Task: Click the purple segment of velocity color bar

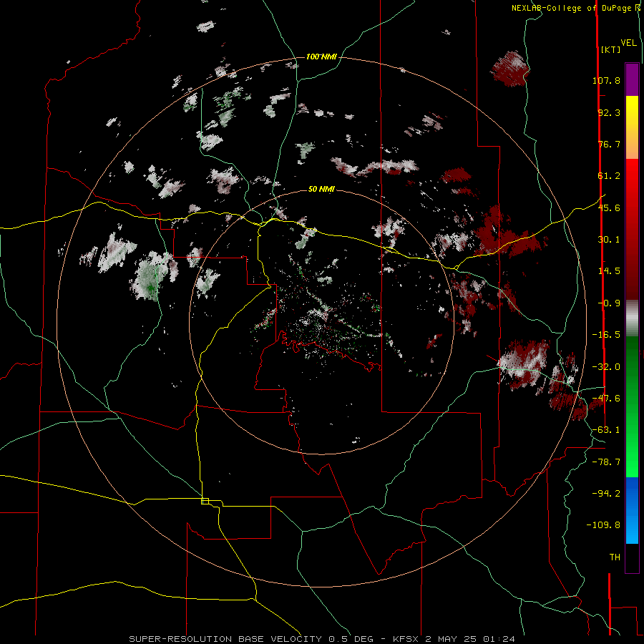Action: (632, 79)
